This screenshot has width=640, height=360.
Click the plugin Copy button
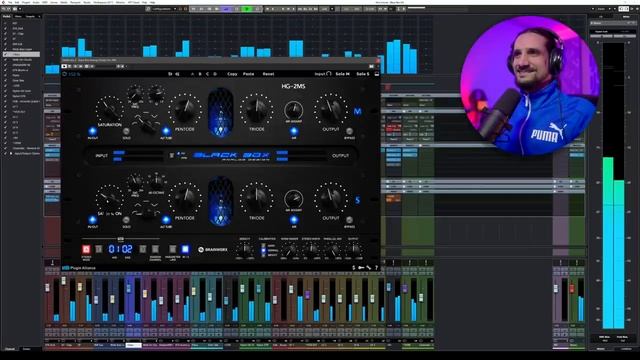click(x=232, y=74)
